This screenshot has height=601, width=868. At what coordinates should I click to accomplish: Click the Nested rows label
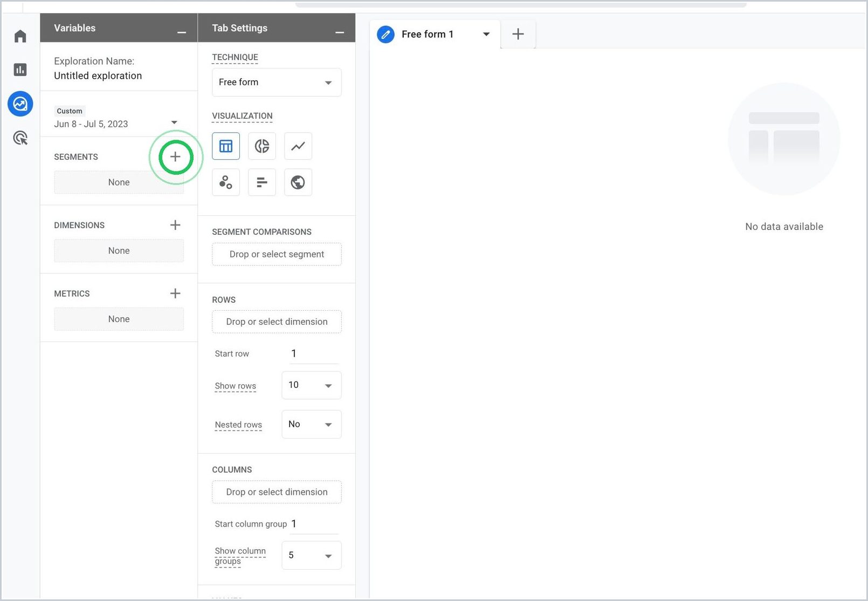(x=238, y=425)
